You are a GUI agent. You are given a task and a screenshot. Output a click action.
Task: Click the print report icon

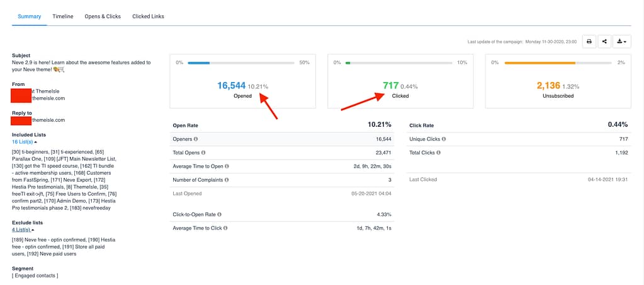pyautogui.click(x=589, y=42)
